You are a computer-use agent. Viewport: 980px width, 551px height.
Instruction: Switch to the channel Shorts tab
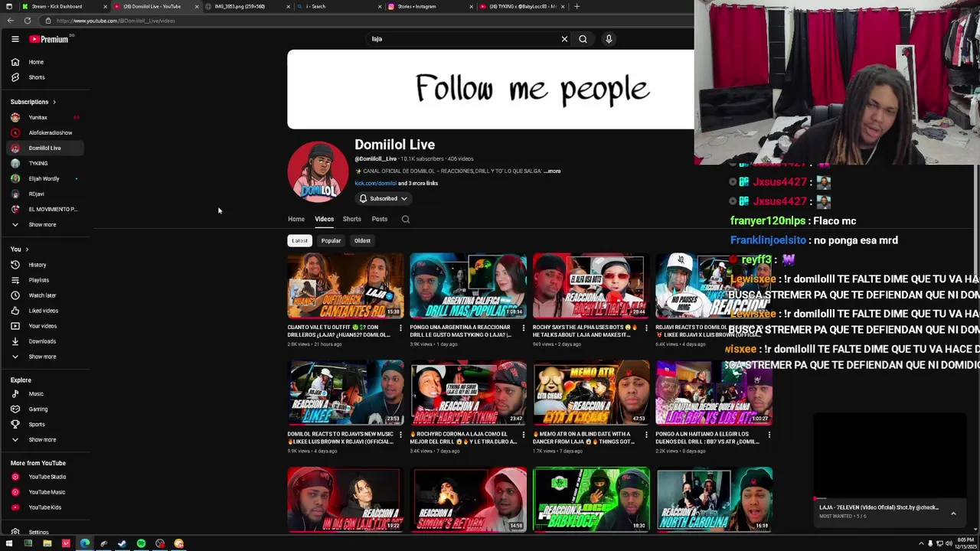coord(351,219)
